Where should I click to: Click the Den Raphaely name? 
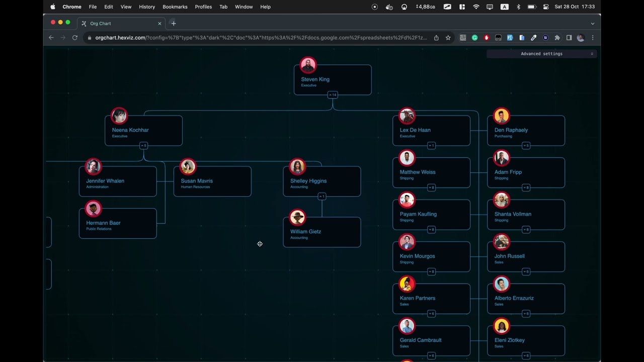tap(511, 130)
